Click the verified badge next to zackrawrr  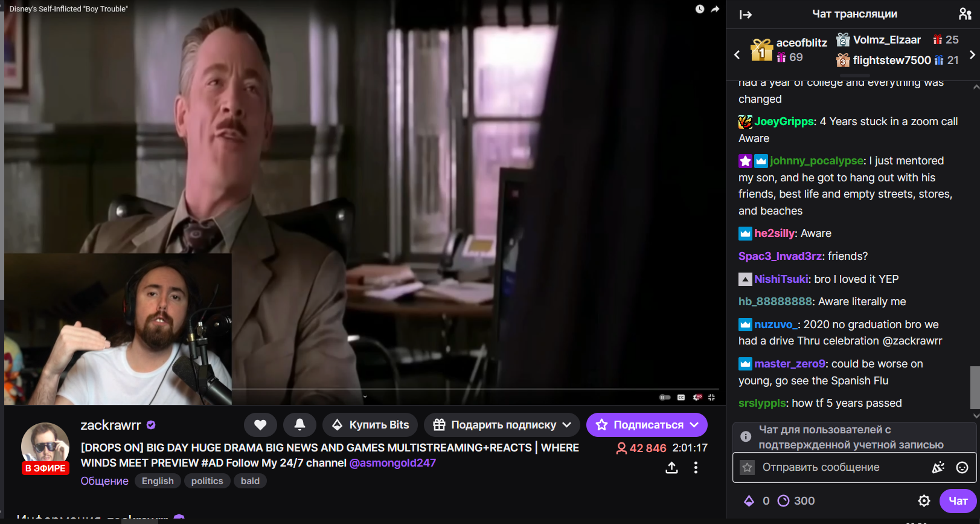point(151,425)
